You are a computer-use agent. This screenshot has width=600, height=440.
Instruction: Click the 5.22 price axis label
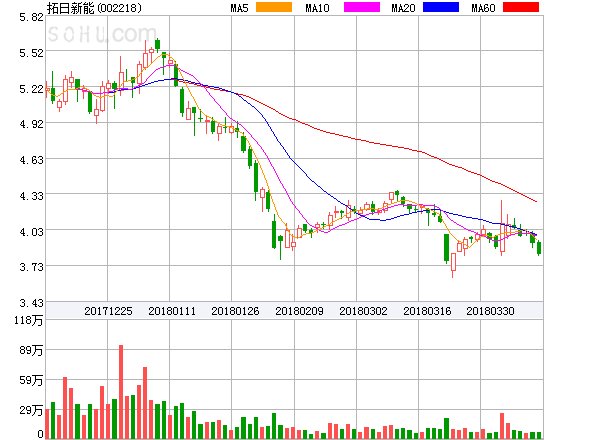pyautogui.click(x=31, y=89)
